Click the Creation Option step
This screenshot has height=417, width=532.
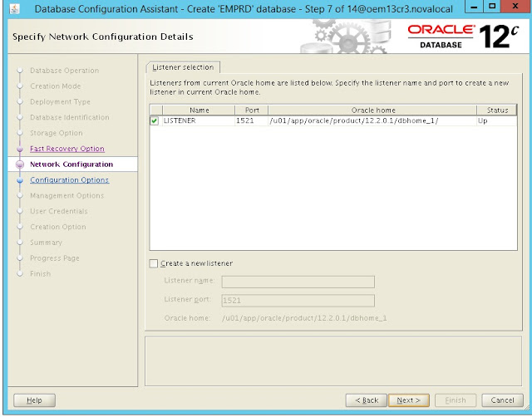click(58, 227)
